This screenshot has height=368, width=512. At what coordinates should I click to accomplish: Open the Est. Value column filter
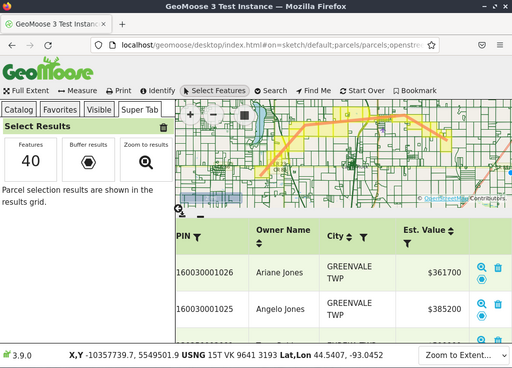click(x=407, y=244)
